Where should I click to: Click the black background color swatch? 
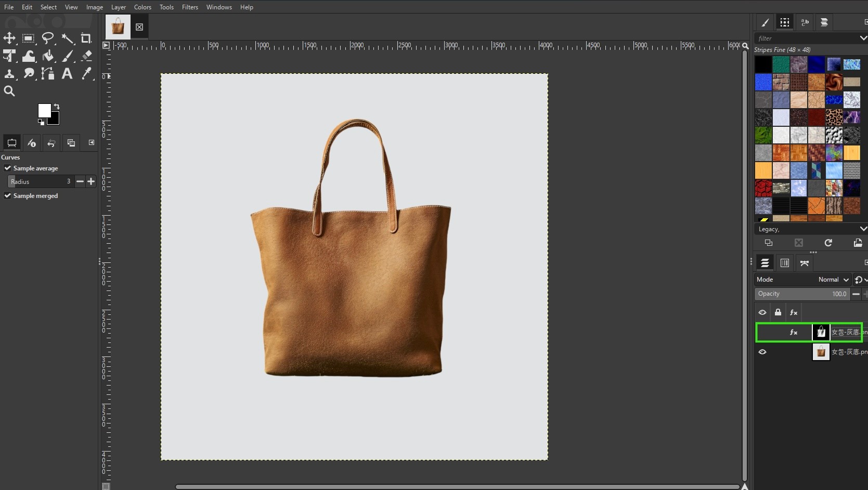tap(55, 120)
